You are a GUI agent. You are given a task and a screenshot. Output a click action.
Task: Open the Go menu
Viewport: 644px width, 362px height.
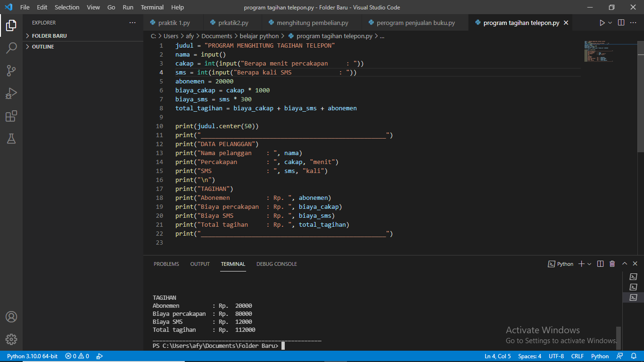tap(111, 7)
